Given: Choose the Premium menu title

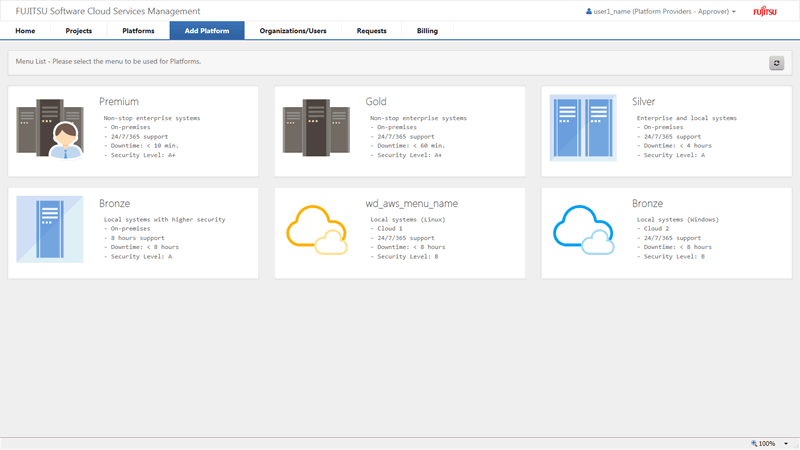Looking at the screenshot, I should 119,102.
